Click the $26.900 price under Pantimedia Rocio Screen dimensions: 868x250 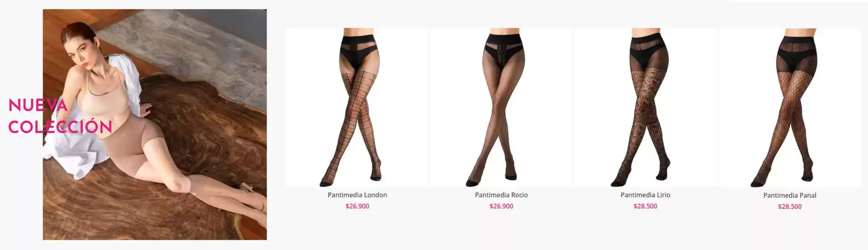(x=501, y=206)
